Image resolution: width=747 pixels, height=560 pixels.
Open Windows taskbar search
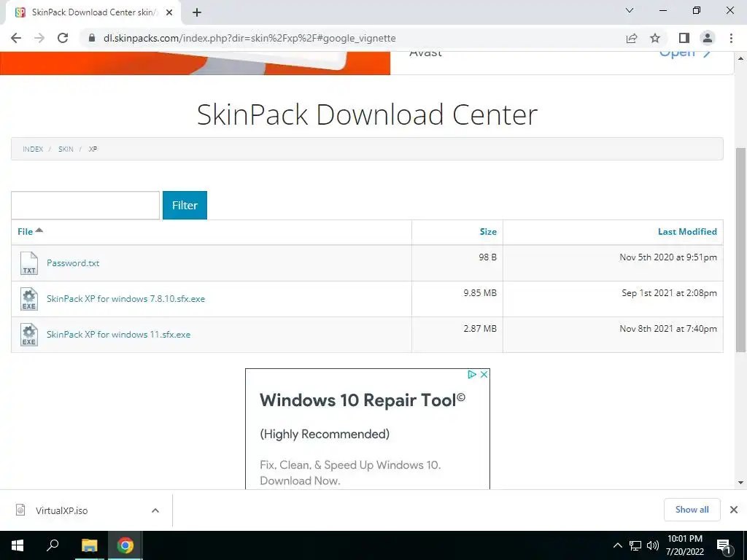(x=53, y=545)
